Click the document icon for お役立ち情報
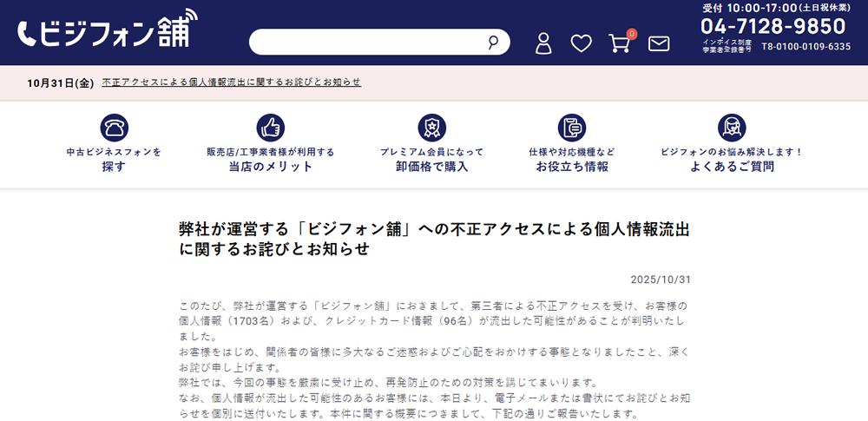This screenshot has width=868, height=421. (x=572, y=128)
